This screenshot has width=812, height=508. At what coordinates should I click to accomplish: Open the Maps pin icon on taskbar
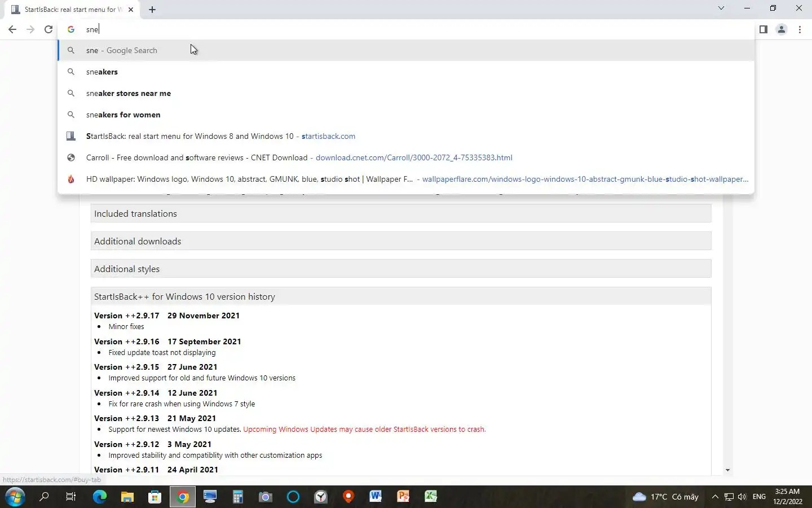click(x=348, y=497)
